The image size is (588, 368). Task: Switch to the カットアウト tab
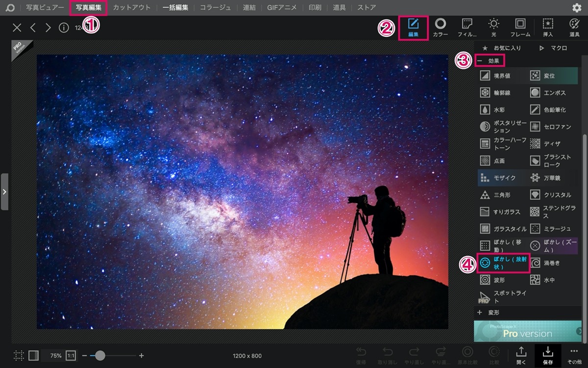click(x=132, y=8)
